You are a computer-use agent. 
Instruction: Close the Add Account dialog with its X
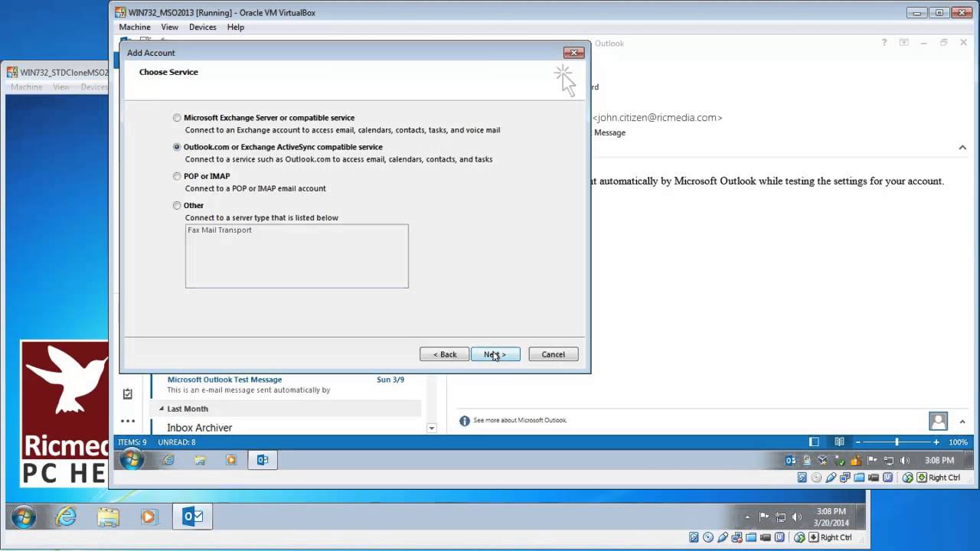573,53
